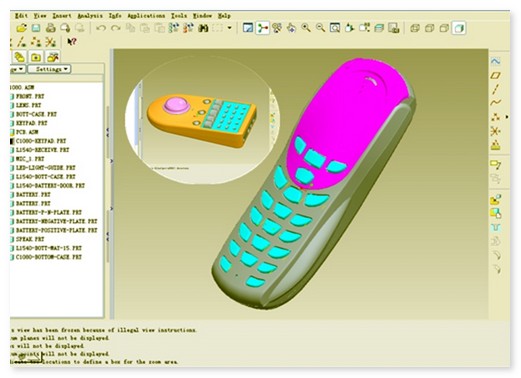
Task: Select L1540-BATTERY-DOOR.PRT in the tree
Action: tap(50, 186)
